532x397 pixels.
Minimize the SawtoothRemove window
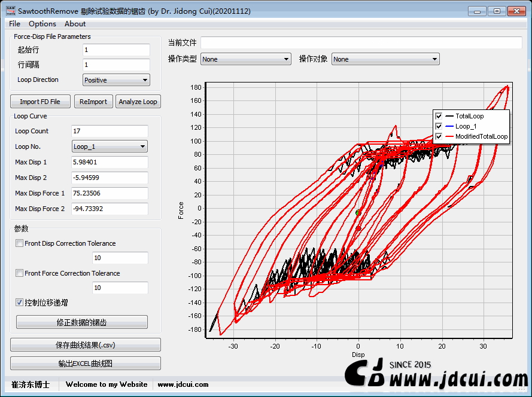coord(477,11)
